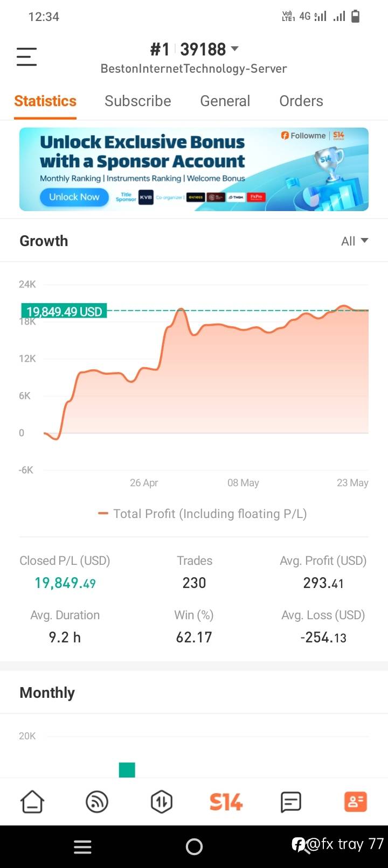388x868 pixels.
Task: Open the Orders tab
Action: [301, 101]
